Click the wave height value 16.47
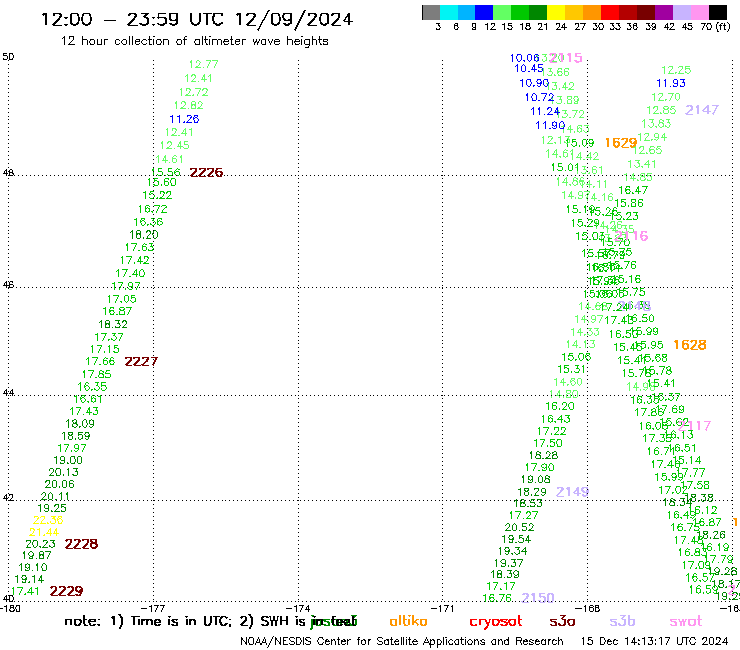The image size is (740, 650). coord(633,190)
